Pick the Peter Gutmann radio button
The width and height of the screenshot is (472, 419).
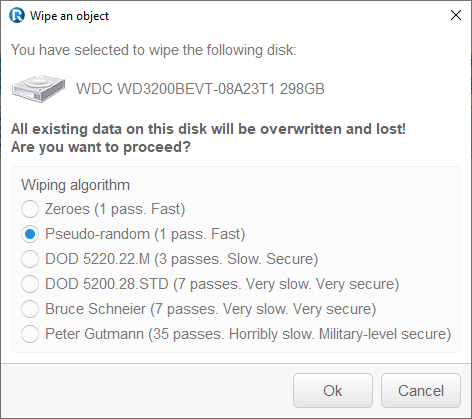(x=30, y=334)
